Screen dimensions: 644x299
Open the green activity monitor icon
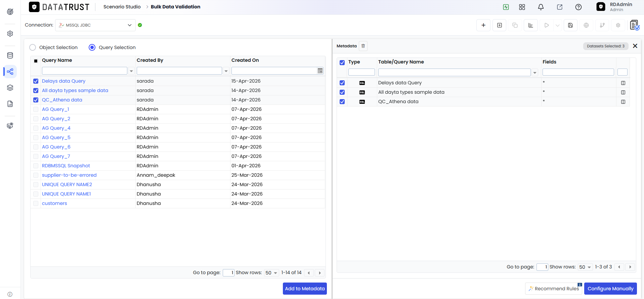[x=506, y=7]
